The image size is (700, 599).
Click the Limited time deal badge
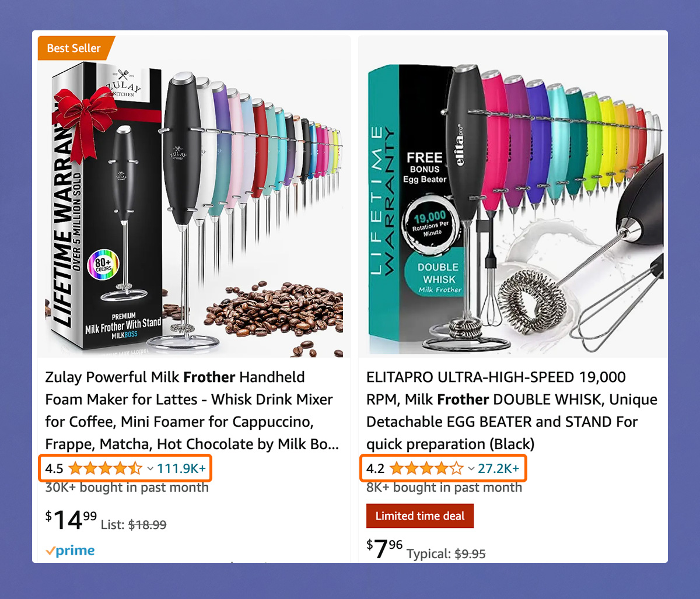[420, 516]
